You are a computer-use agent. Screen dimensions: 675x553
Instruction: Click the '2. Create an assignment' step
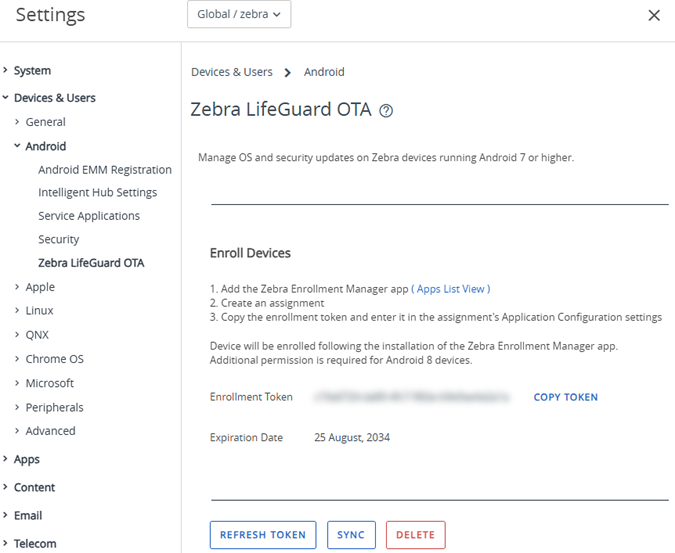click(267, 303)
